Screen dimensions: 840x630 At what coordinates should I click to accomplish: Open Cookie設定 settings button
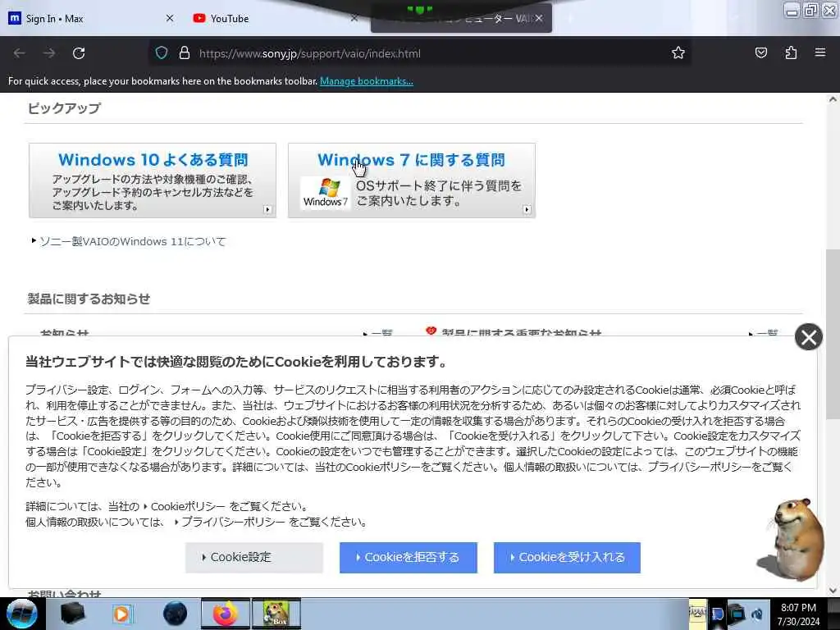click(254, 558)
